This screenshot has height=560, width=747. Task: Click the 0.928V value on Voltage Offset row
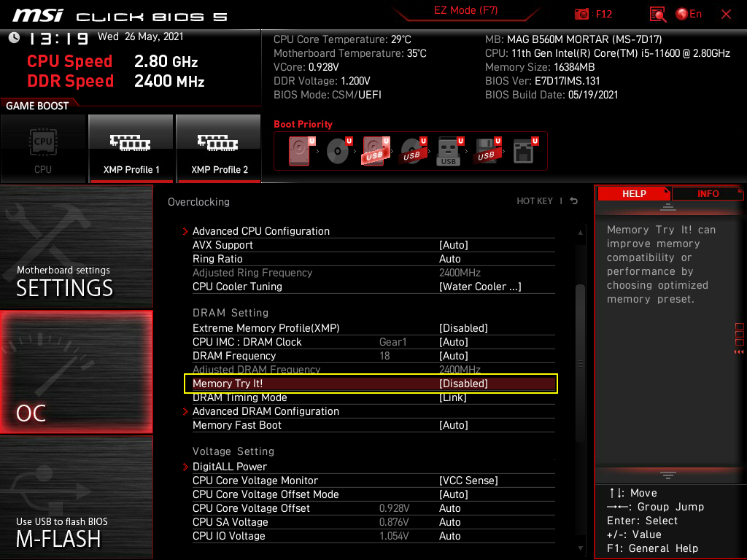pos(394,508)
